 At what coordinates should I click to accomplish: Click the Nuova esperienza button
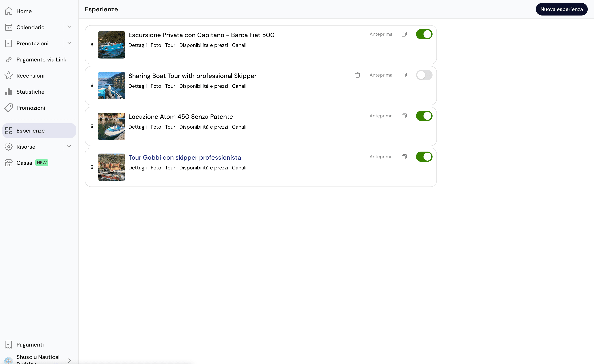[561, 9]
